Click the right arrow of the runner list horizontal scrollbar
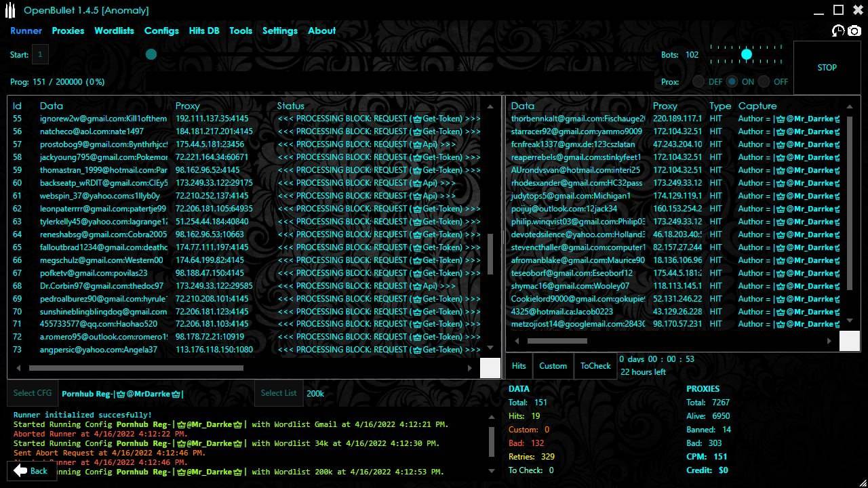868x488 pixels. 469,368
